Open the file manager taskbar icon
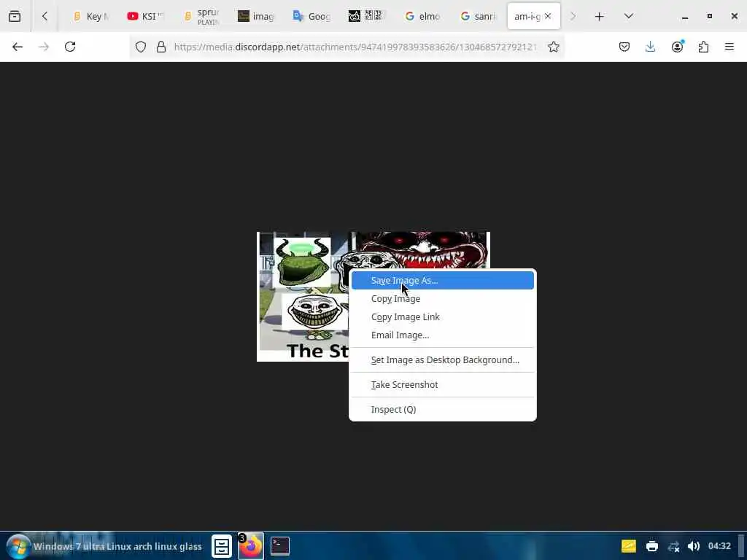Screen dimensions: 747x560 222,546
